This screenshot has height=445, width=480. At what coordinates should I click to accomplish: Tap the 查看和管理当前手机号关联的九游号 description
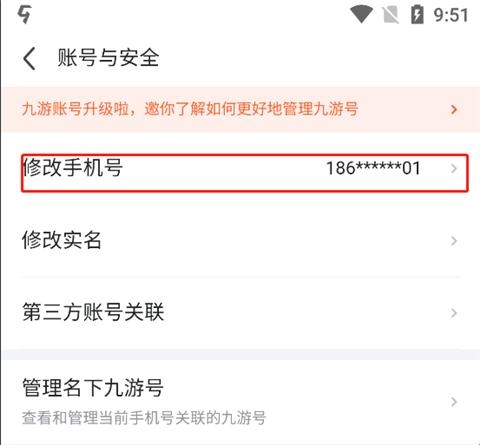(144, 418)
